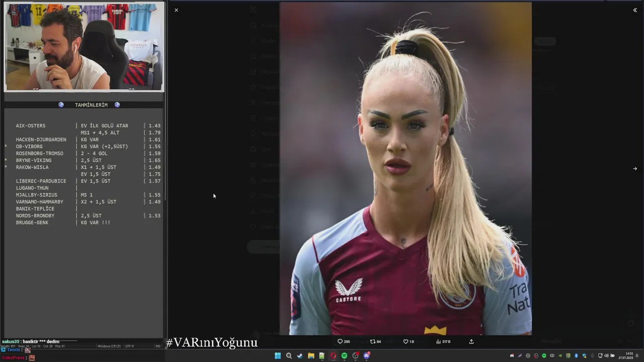
Task: Click the UTF-8 encoding status entry
Action: 129,346
